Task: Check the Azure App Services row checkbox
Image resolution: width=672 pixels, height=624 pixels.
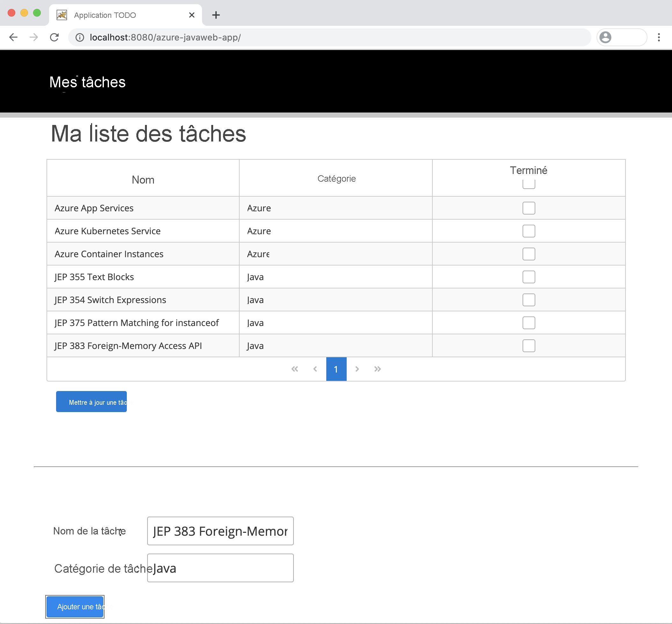Action: [529, 208]
